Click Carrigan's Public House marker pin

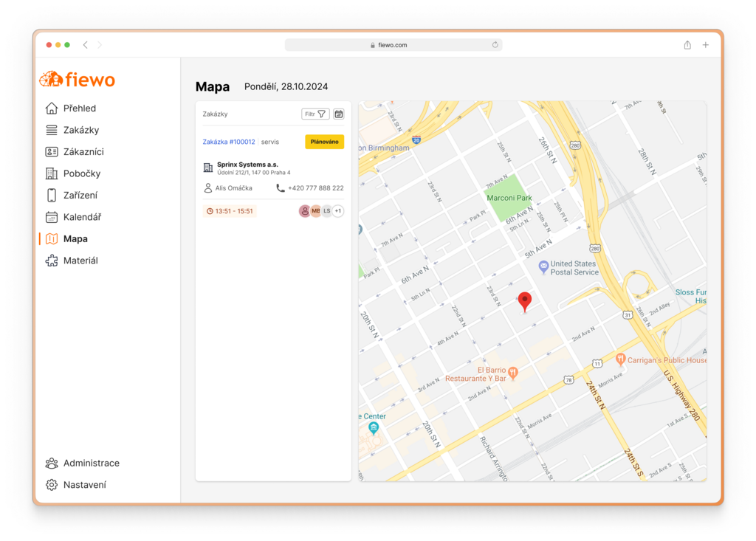(x=620, y=359)
